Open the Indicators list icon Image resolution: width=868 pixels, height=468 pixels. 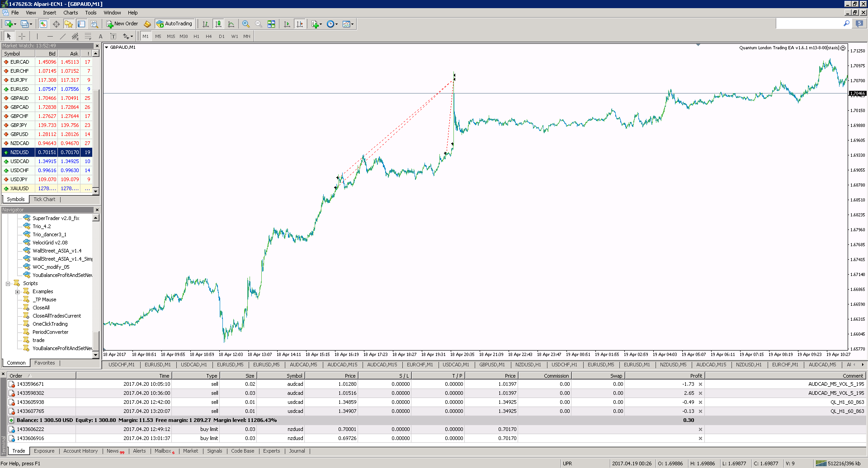(x=315, y=24)
